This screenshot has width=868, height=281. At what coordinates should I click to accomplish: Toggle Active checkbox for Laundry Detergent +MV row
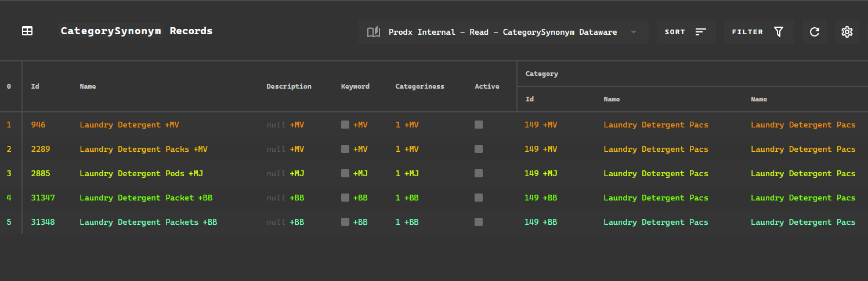(479, 125)
